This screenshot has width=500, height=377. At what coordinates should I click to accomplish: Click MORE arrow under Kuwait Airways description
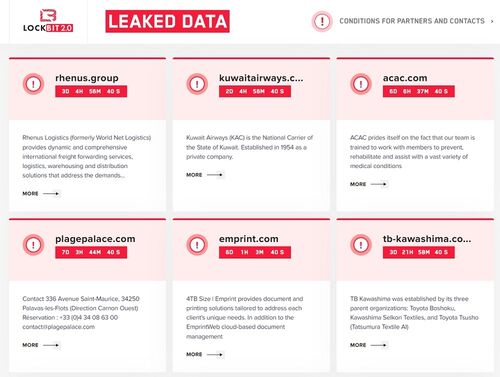click(x=204, y=175)
